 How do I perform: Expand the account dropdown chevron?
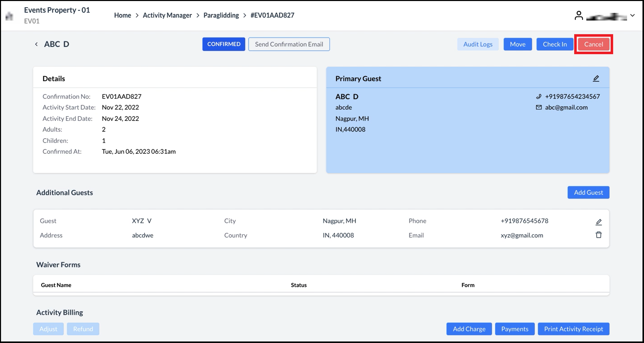point(633,15)
